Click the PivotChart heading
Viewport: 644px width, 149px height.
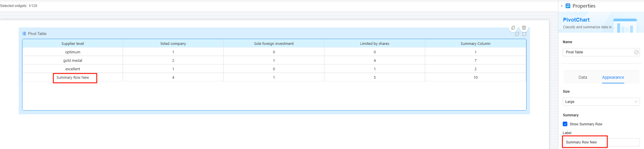(576, 20)
